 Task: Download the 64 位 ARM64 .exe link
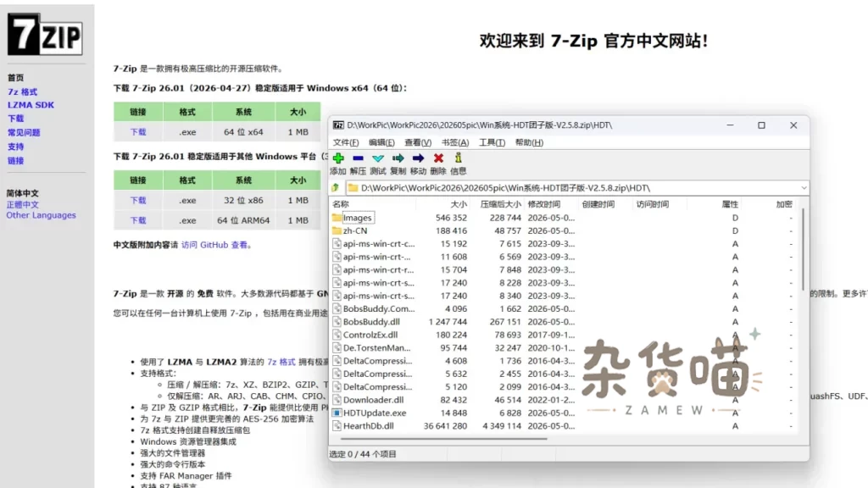(138, 220)
